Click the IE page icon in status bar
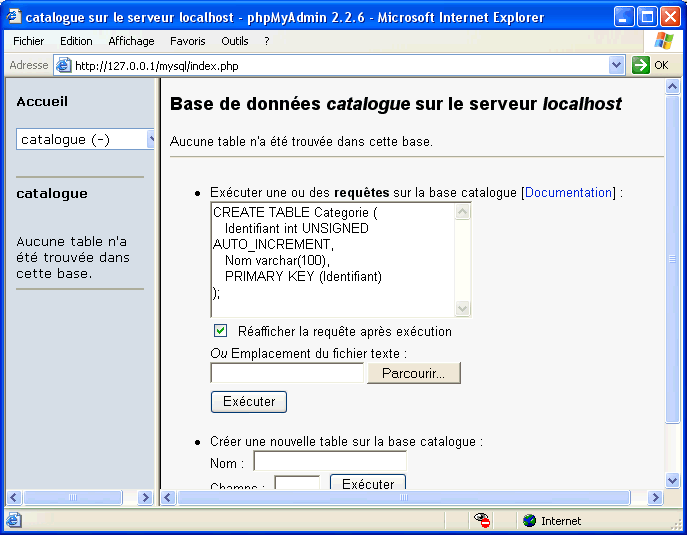The image size is (687, 535). tap(14, 520)
